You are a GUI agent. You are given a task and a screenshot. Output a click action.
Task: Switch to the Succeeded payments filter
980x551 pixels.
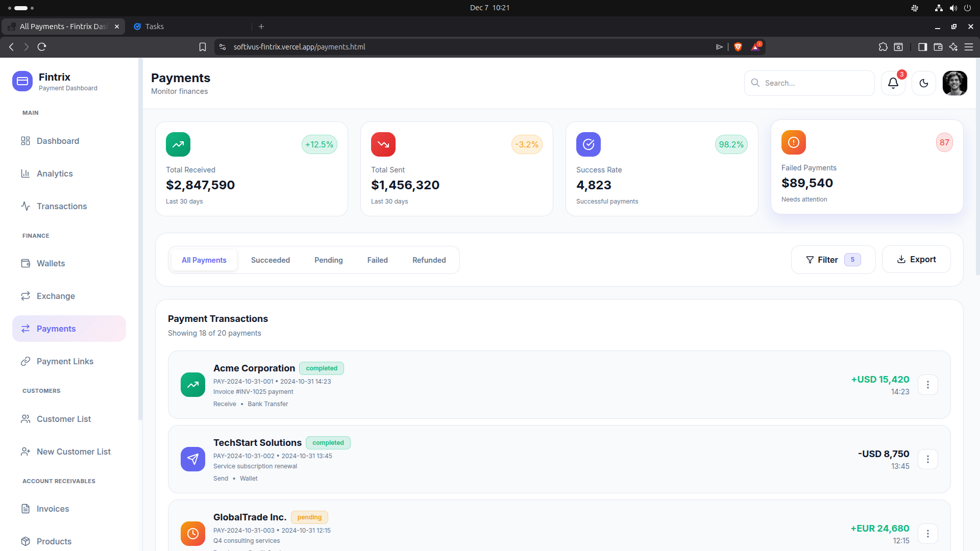point(270,260)
